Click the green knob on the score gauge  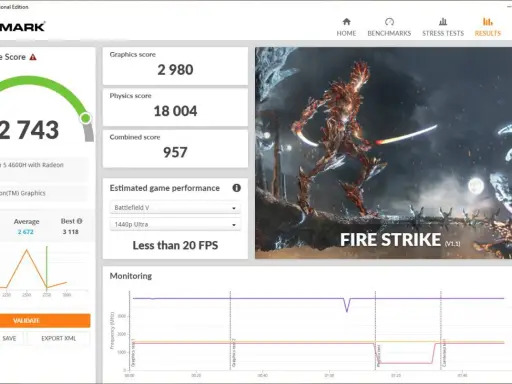[86, 118]
